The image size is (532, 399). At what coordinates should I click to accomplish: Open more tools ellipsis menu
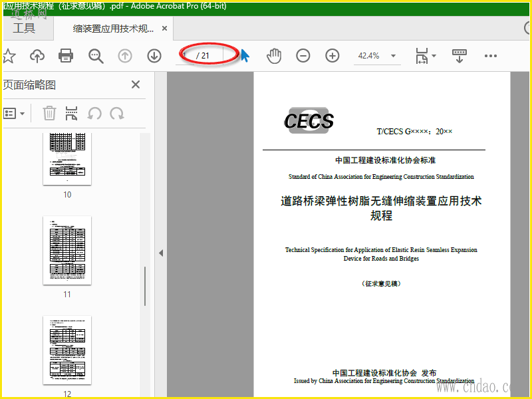click(491, 56)
